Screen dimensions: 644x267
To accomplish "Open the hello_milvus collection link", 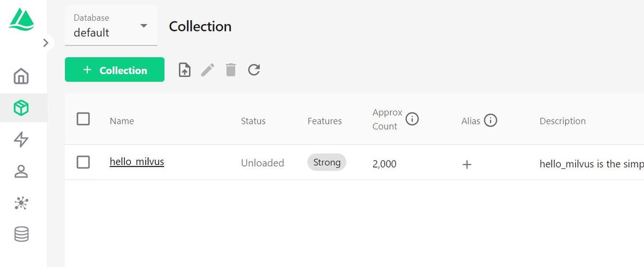I will [x=137, y=161].
